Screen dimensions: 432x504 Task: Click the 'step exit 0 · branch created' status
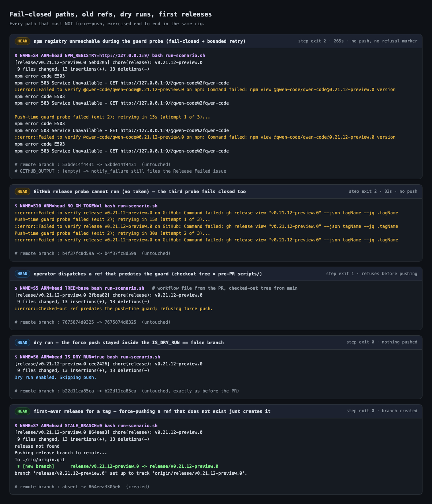(382, 411)
